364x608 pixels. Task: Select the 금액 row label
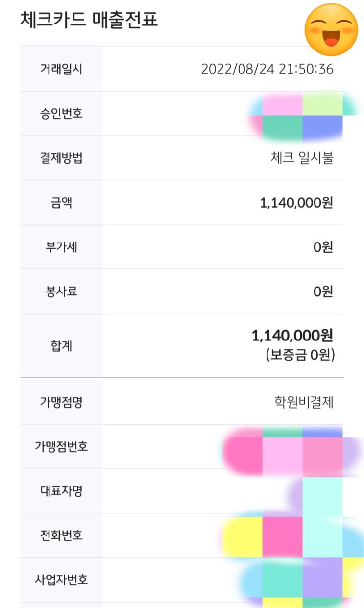tap(61, 203)
